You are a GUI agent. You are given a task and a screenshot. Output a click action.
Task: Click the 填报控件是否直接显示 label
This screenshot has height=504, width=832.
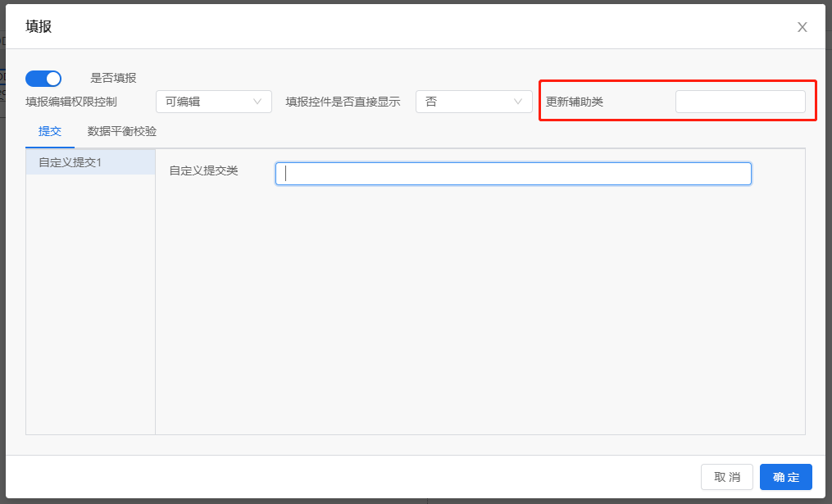tap(343, 102)
